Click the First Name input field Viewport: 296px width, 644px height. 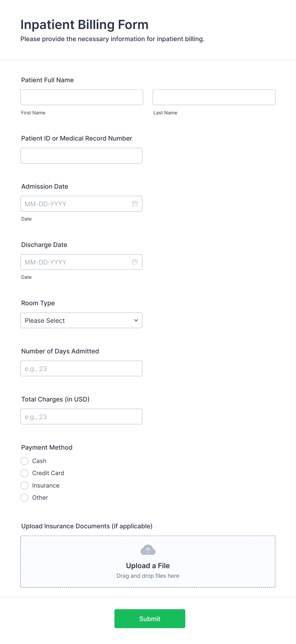point(81,97)
